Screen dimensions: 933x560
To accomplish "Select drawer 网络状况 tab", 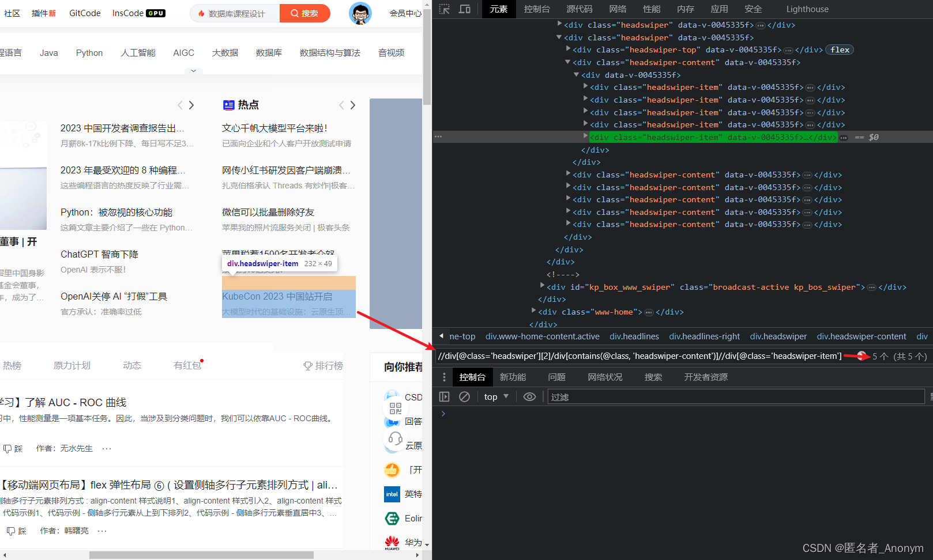I will [x=605, y=377].
